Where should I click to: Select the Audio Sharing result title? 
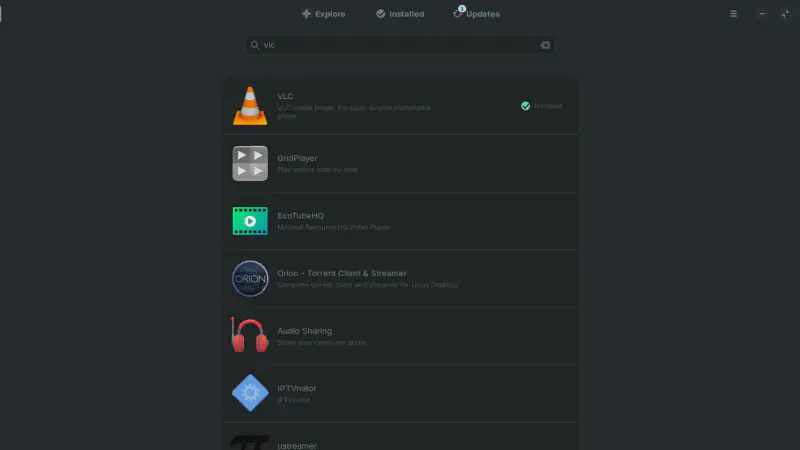305,331
